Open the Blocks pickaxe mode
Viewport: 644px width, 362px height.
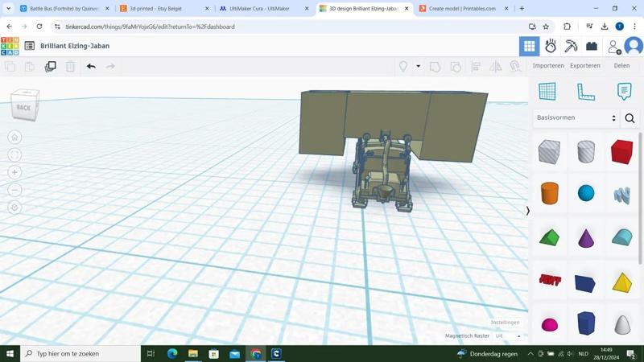tap(571, 46)
